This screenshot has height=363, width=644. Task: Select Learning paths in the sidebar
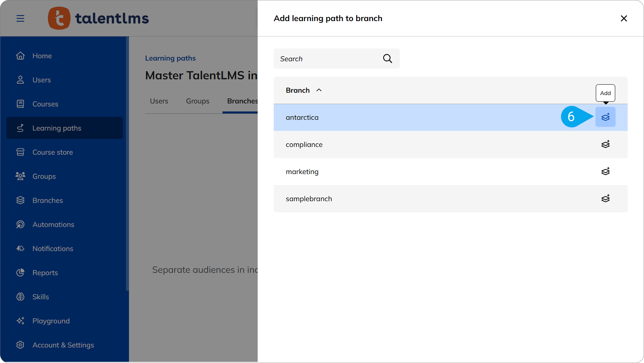(x=65, y=128)
